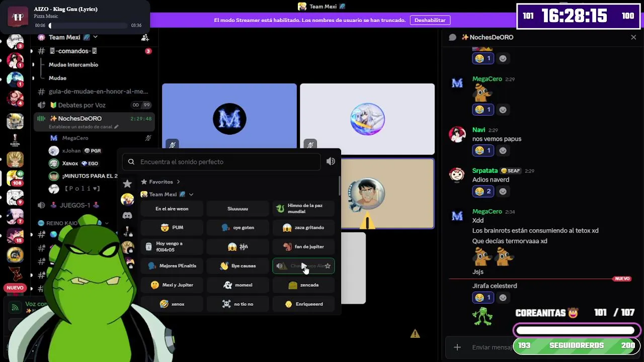Play the 'Bye causas' sound

237,266
